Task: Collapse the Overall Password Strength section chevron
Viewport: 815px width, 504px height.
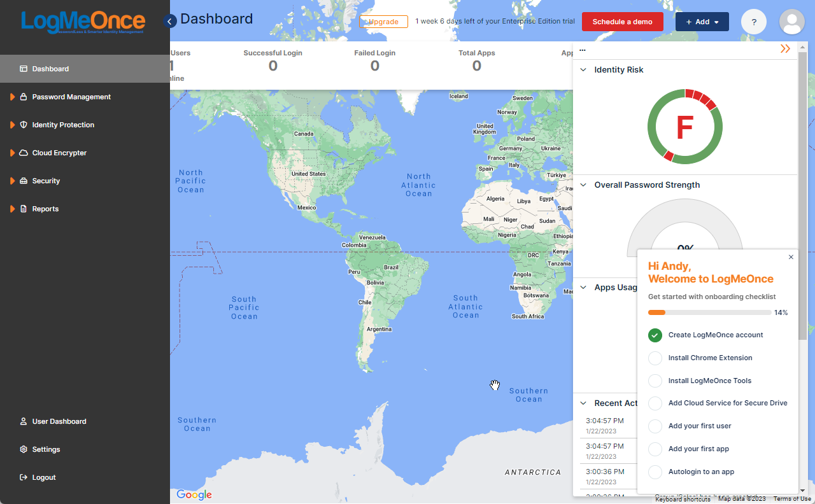Action: pyautogui.click(x=583, y=185)
